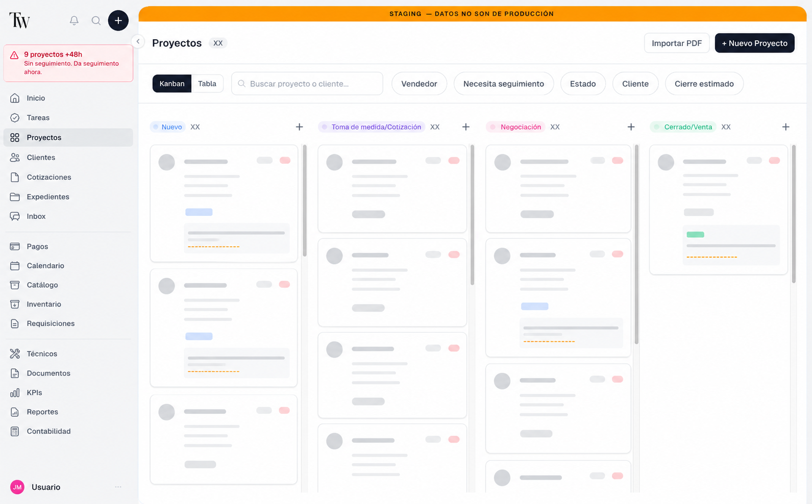The width and height of the screenshot is (812, 504).
Task: Click the KPIs bar chart icon
Action: point(15,393)
